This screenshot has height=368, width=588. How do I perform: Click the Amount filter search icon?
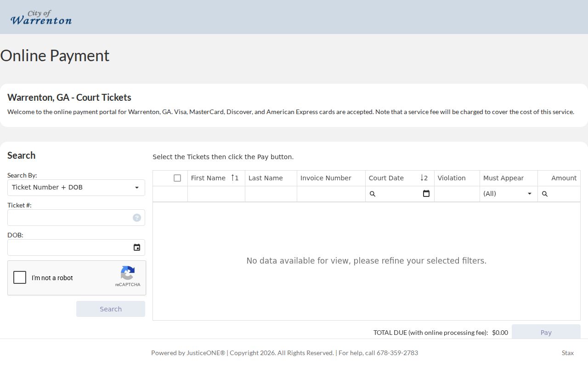545,194
